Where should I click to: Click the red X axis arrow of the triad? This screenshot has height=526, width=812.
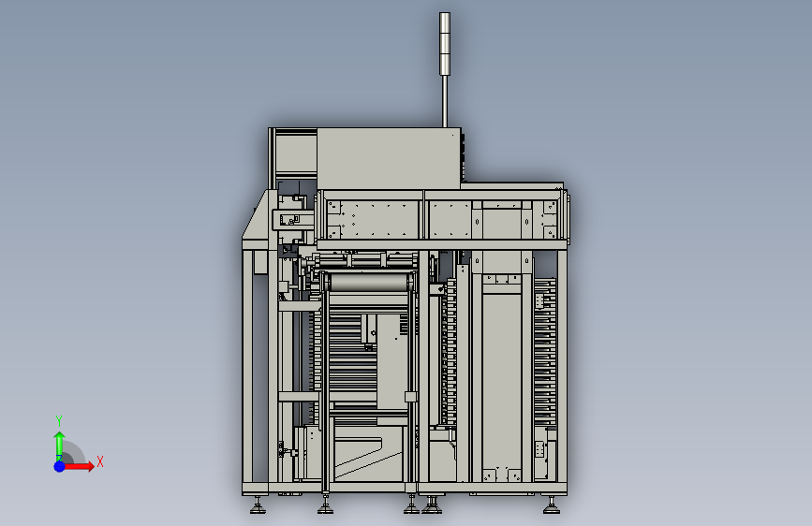79,466
